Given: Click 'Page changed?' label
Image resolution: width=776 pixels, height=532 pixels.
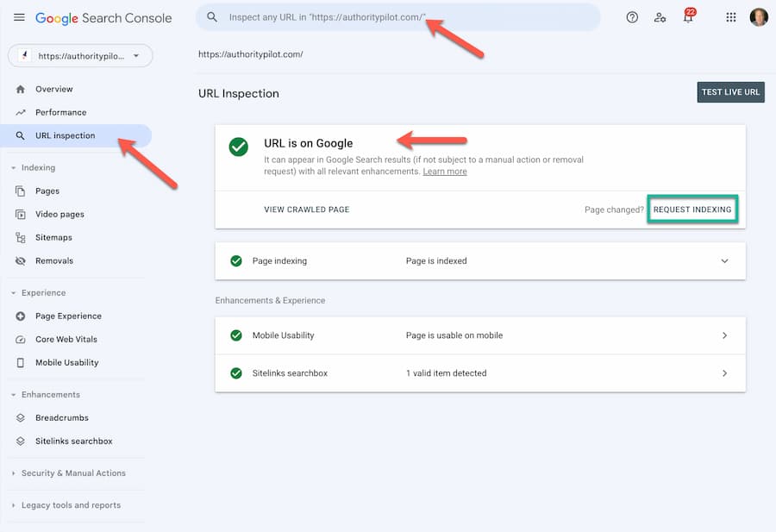Looking at the screenshot, I should pos(614,210).
